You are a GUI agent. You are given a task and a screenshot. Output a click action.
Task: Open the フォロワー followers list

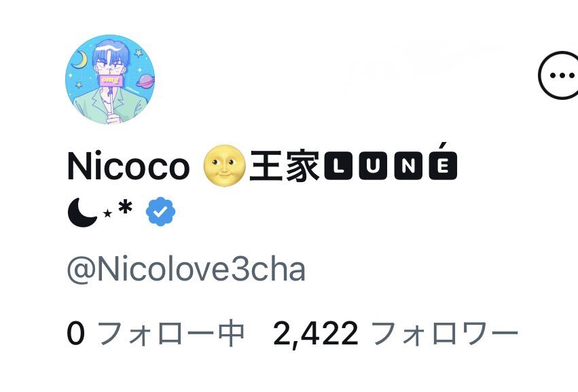pyautogui.click(x=445, y=334)
